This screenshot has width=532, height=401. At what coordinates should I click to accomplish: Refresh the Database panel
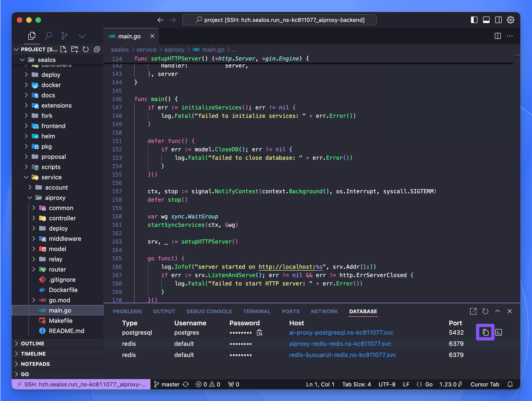point(485,311)
